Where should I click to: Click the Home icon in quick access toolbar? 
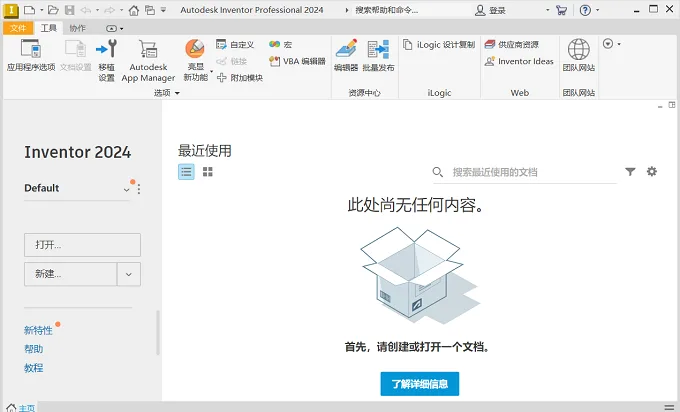[x=134, y=10]
